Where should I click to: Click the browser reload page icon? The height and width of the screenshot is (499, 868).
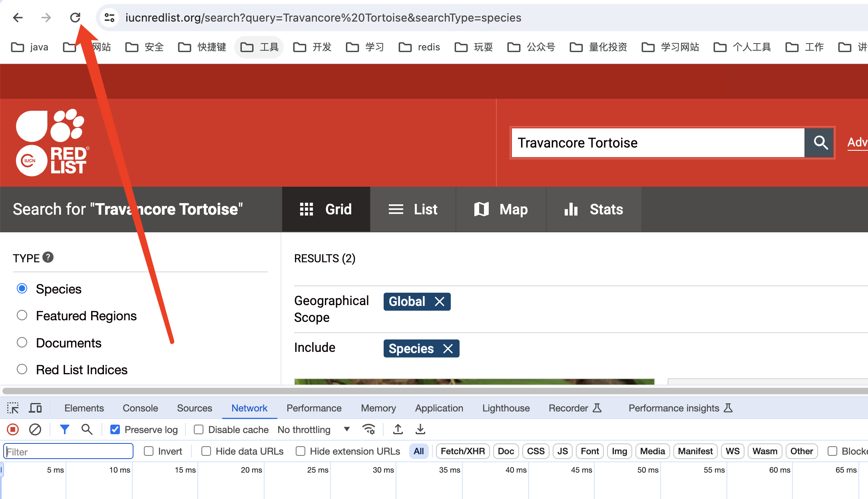75,18
